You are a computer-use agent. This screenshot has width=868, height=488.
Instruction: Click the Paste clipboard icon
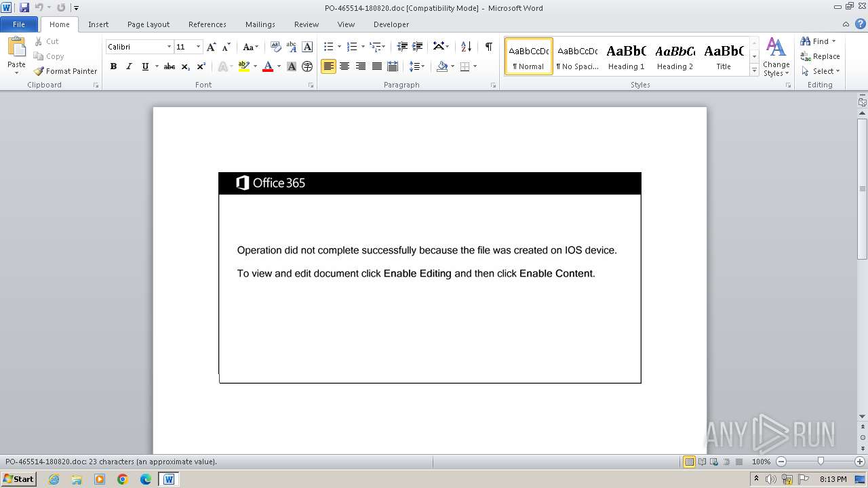coord(16,47)
